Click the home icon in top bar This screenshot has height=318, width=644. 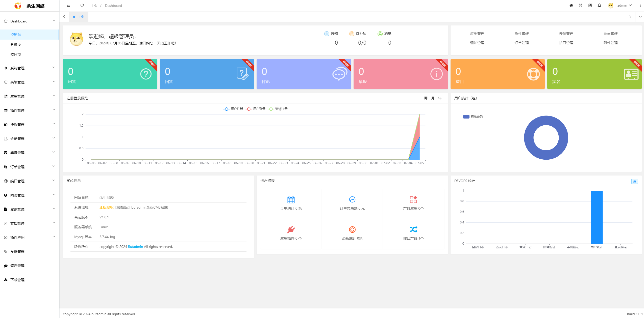pyautogui.click(x=571, y=5)
